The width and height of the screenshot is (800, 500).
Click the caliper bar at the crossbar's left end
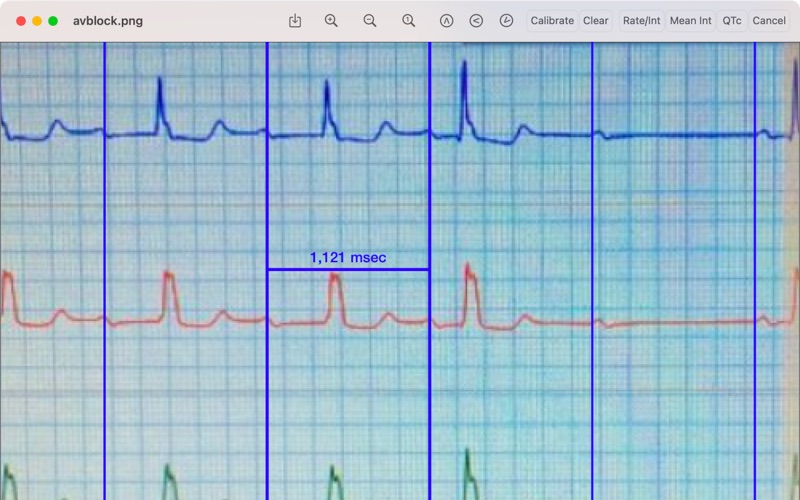click(267, 269)
